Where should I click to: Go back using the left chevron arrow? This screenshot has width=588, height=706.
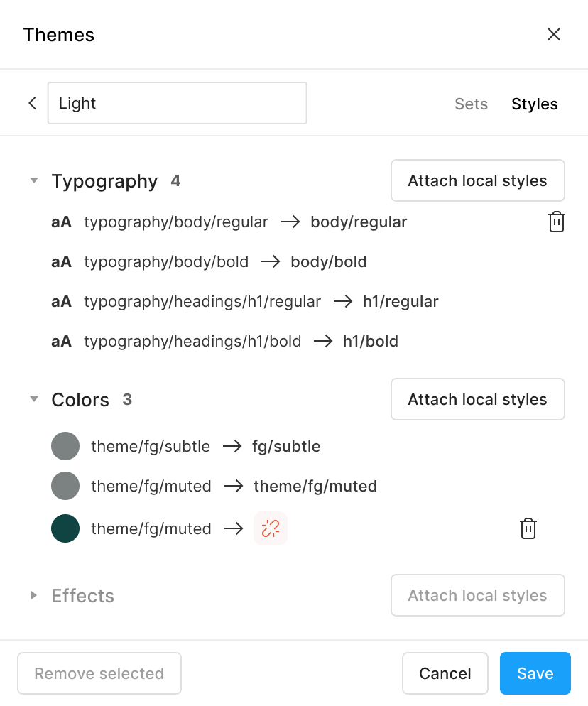pyautogui.click(x=33, y=103)
